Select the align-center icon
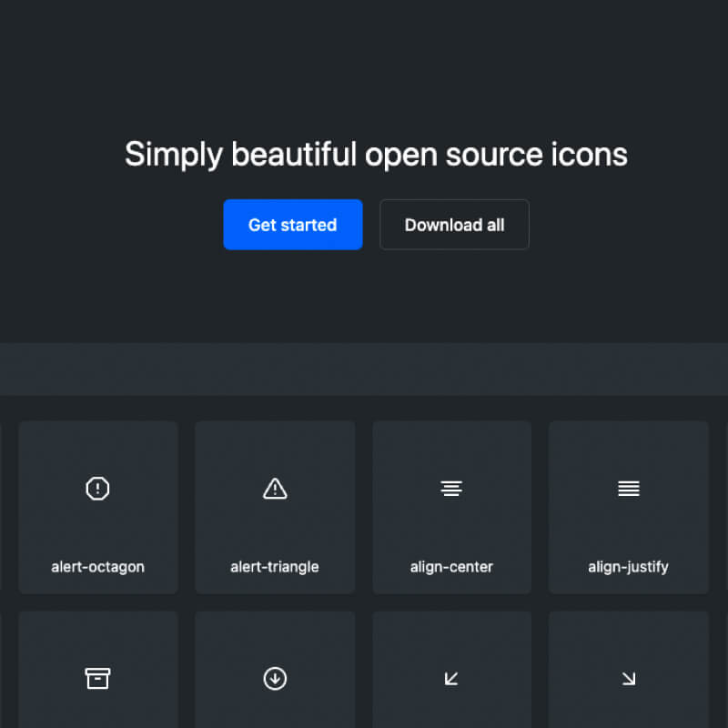The image size is (728, 728). (451, 489)
